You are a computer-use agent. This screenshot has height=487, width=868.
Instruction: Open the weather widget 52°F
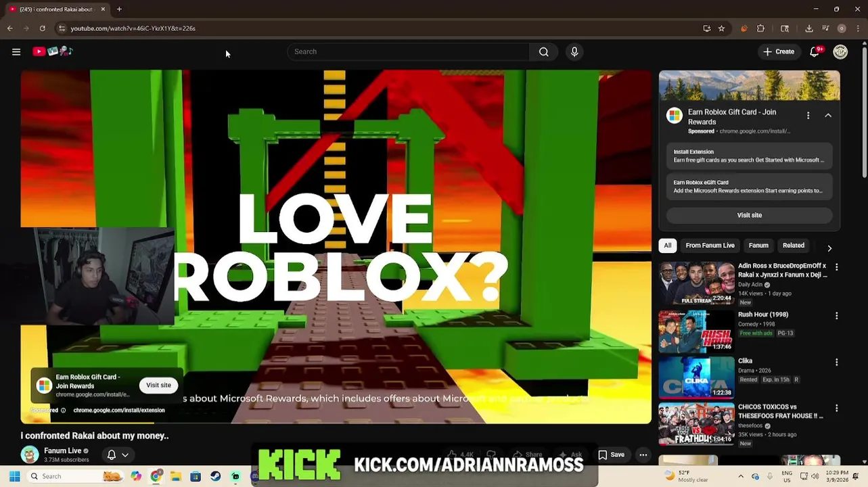coord(686,476)
